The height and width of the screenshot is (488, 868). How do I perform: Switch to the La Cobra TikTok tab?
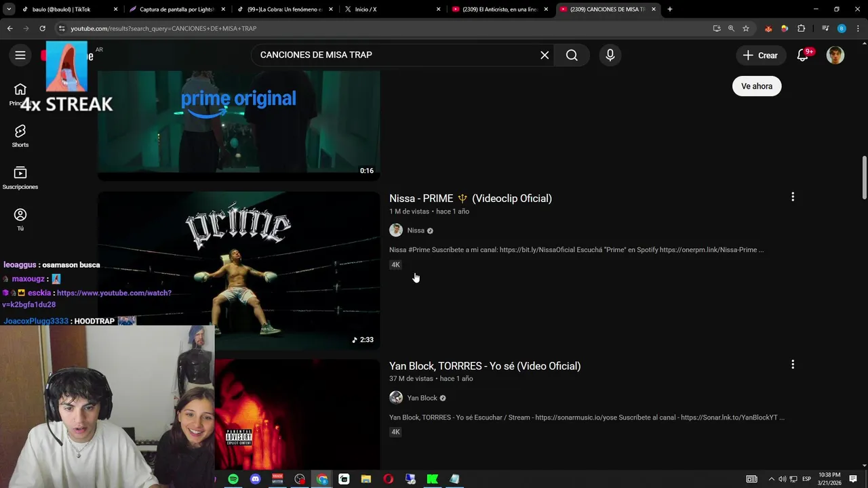284,9
